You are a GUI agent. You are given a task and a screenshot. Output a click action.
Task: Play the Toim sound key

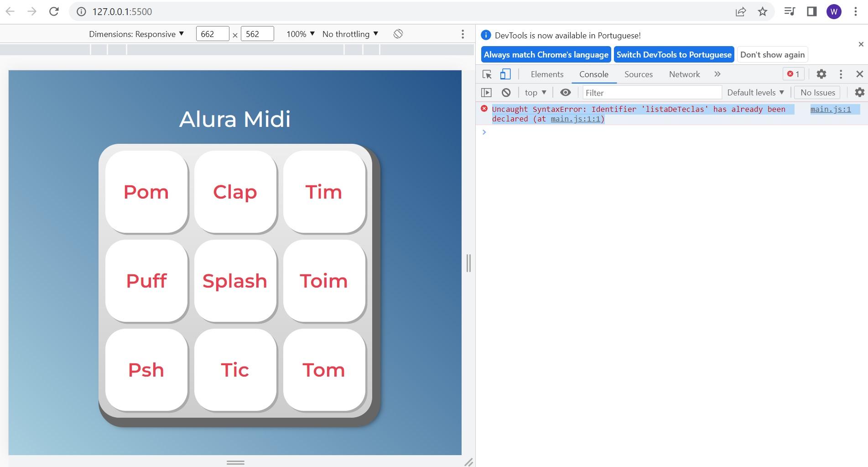[324, 281]
